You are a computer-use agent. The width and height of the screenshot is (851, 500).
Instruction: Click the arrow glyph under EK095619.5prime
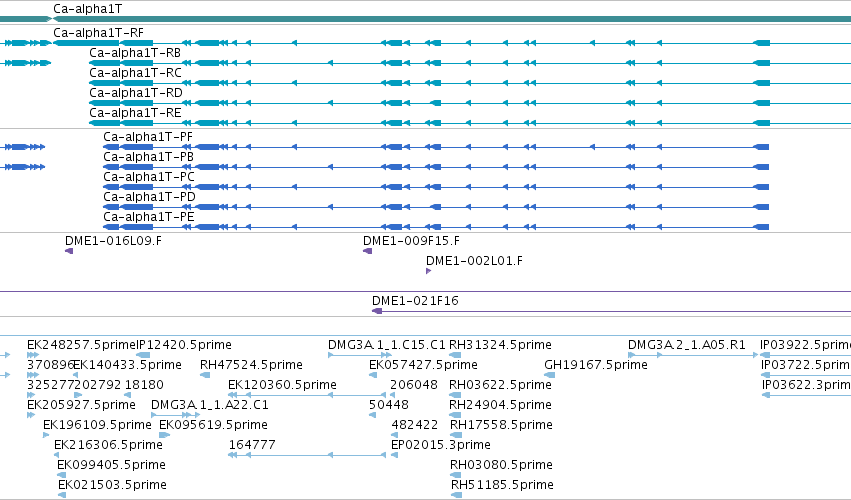[x=164, y=435]
